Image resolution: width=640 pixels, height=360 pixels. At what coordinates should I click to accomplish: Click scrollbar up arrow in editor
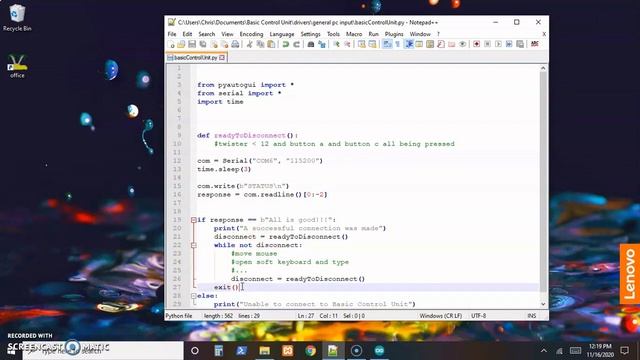[543, 68]
